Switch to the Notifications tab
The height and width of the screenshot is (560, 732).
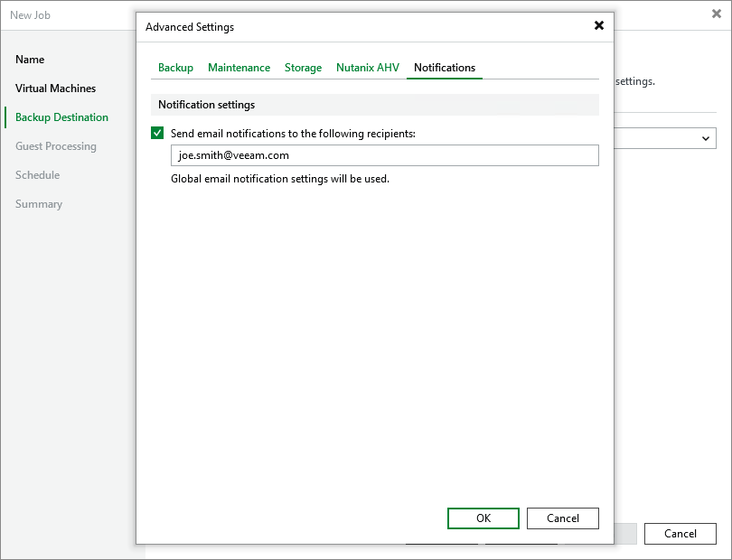click(x=444, y=67)
